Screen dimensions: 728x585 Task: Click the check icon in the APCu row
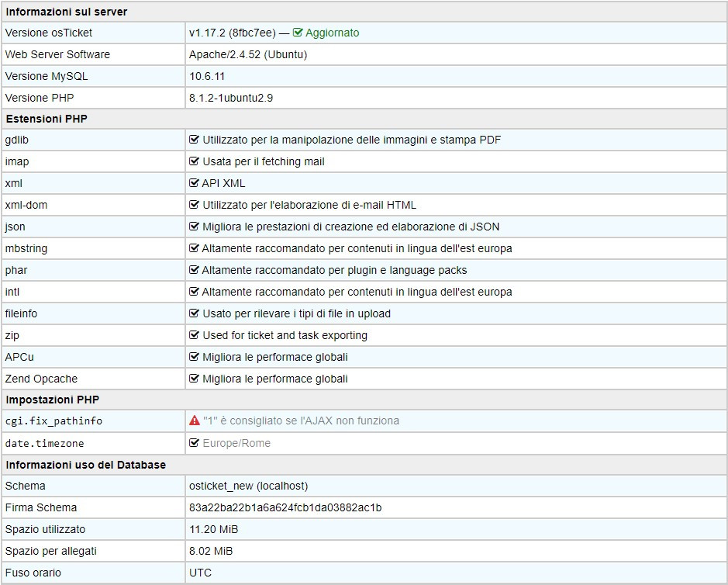click(195, 357)
